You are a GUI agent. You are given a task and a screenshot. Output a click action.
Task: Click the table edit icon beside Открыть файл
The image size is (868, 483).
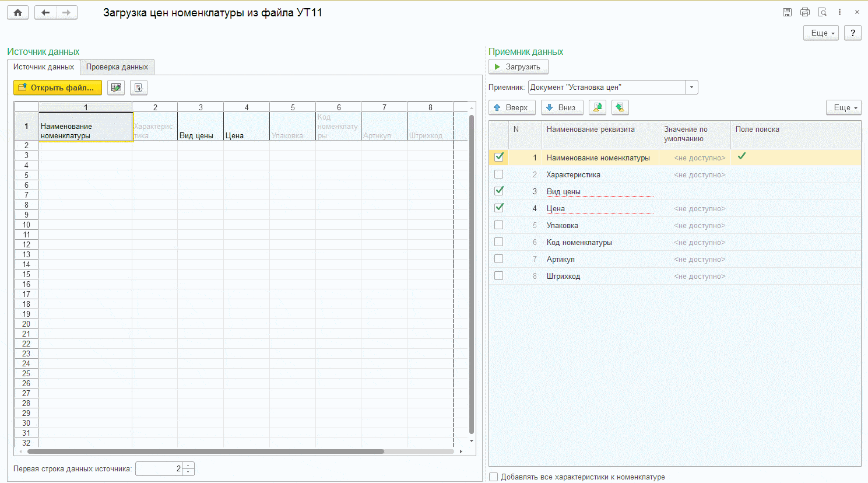116,87
